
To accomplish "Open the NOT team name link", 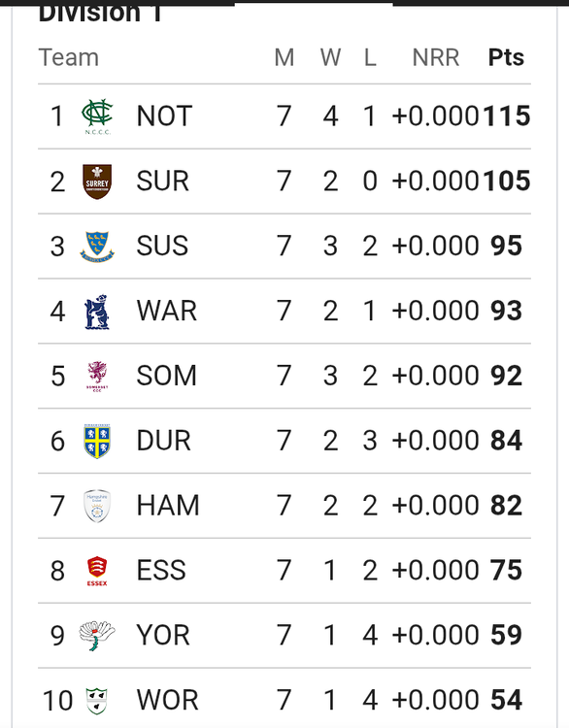I will click(x=164, y=116).
